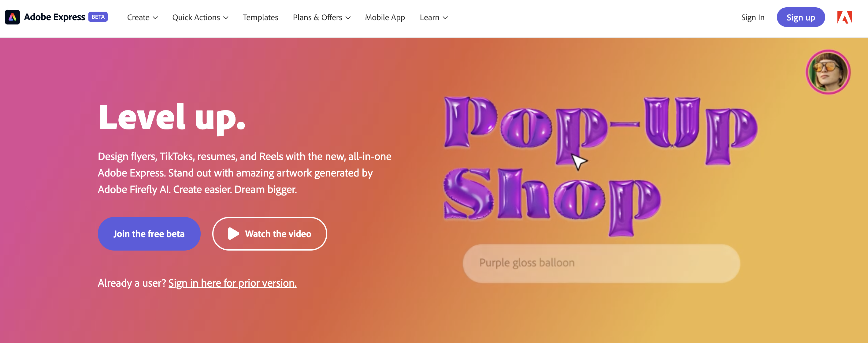The height and width of the screenshot is (361, 868).
Task: Open the Plans & Offers menu
Action: 321,17
